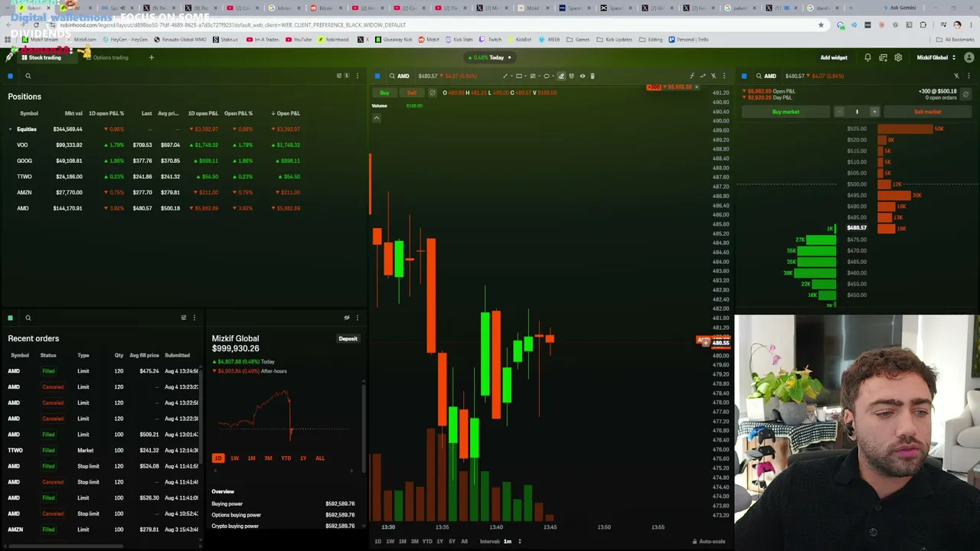Toggle the blue link color on chart widget
This screenshot has width=980, height=551.
click(377, 76)
